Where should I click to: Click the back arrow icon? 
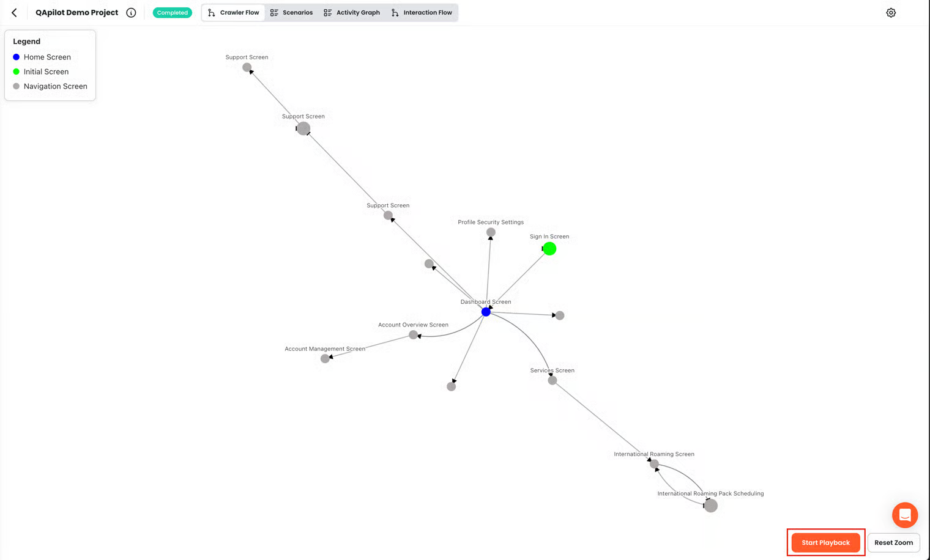click(x=14, y=12)
